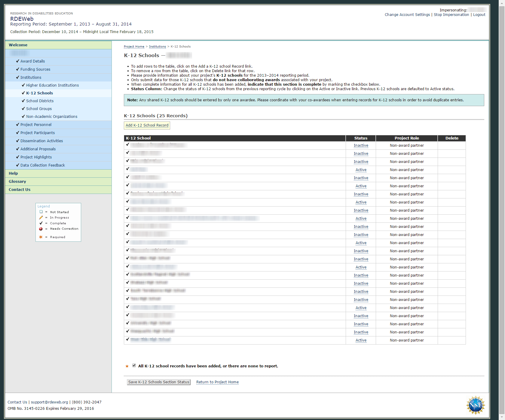Click the orange required asterisk near checkbox
This screenshot has width=505, height=420.
point(127,366)
